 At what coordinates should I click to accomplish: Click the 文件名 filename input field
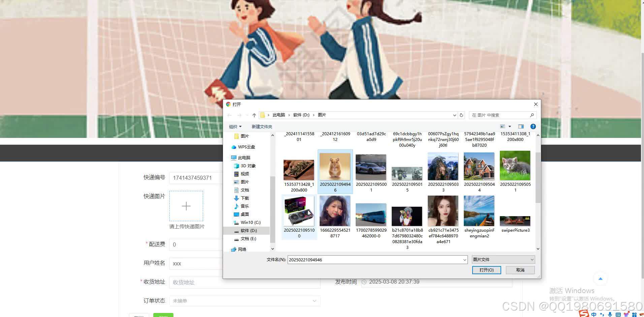click(375, 260)
